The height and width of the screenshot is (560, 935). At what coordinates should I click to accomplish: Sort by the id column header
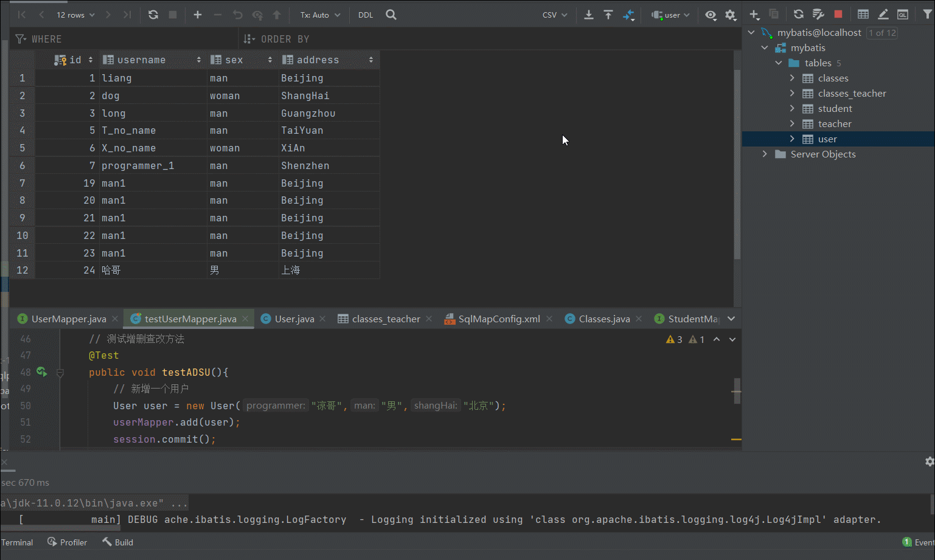click(75, 60)
